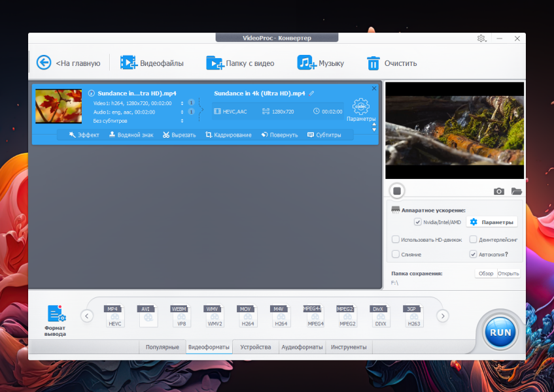
Task: Expand the Без субтитров subtitle selector
Action: (x=182, y=121)
